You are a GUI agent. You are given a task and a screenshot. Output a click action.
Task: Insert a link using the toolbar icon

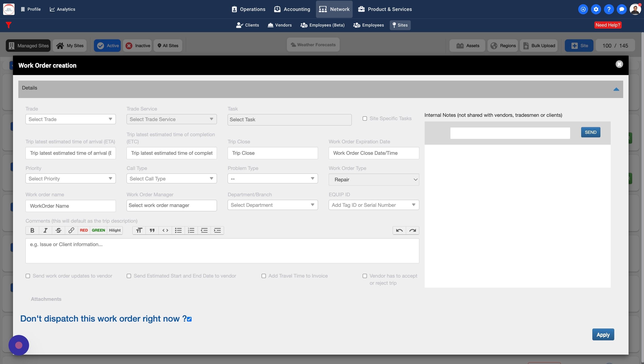(x=71, y=230)
